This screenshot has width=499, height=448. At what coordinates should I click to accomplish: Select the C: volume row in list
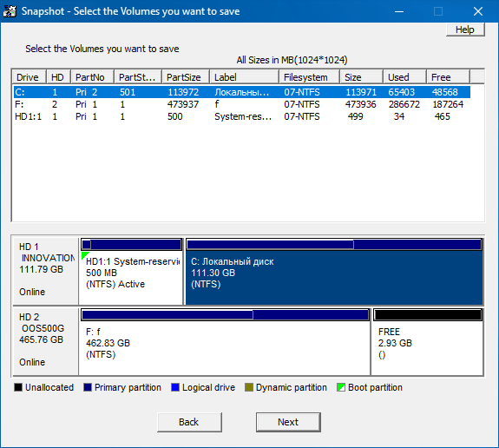coord(241,92)
